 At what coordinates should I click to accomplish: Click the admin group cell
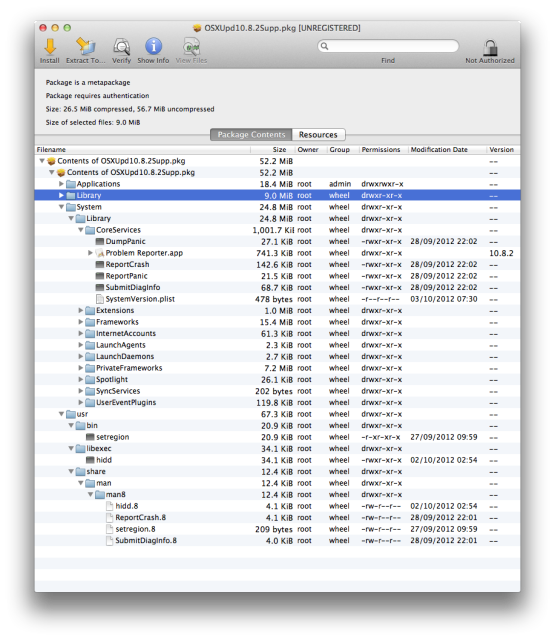340,184
